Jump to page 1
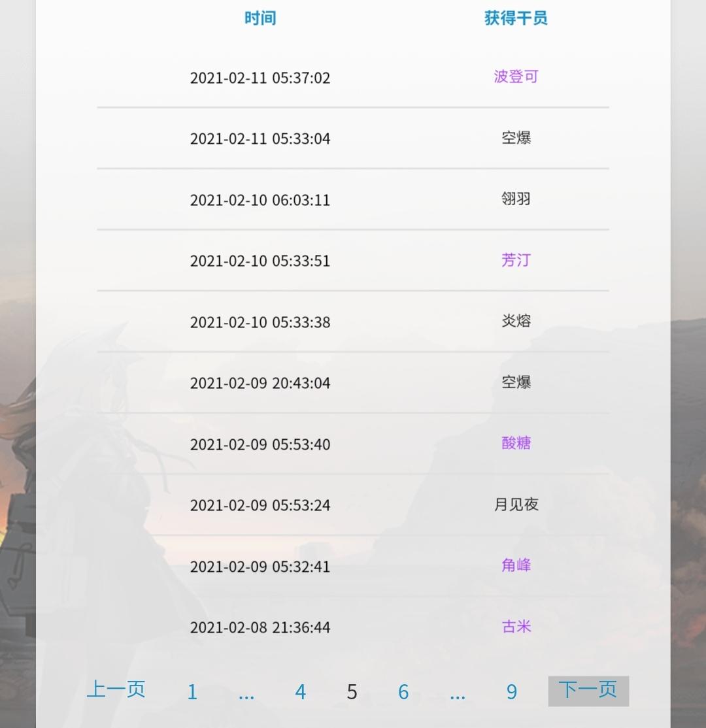The image size is (706, 728). (192, 692)
